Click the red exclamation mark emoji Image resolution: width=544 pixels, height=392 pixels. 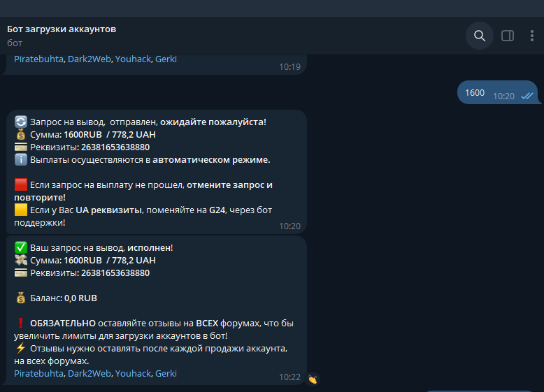click(20, 323)
